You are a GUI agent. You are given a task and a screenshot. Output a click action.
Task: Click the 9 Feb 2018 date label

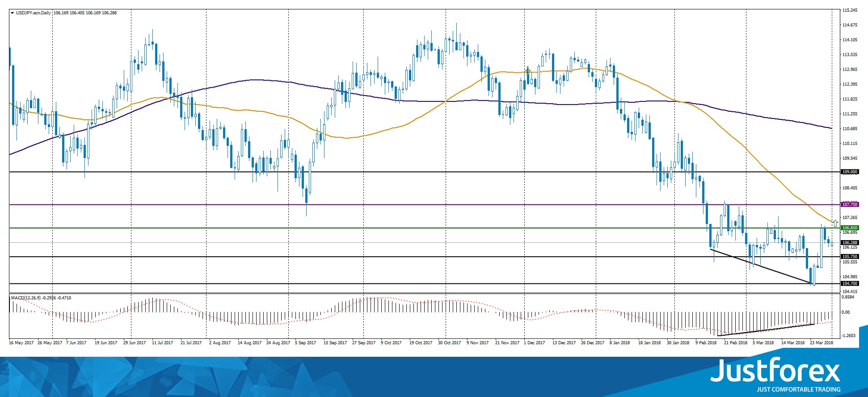[706, 343]
